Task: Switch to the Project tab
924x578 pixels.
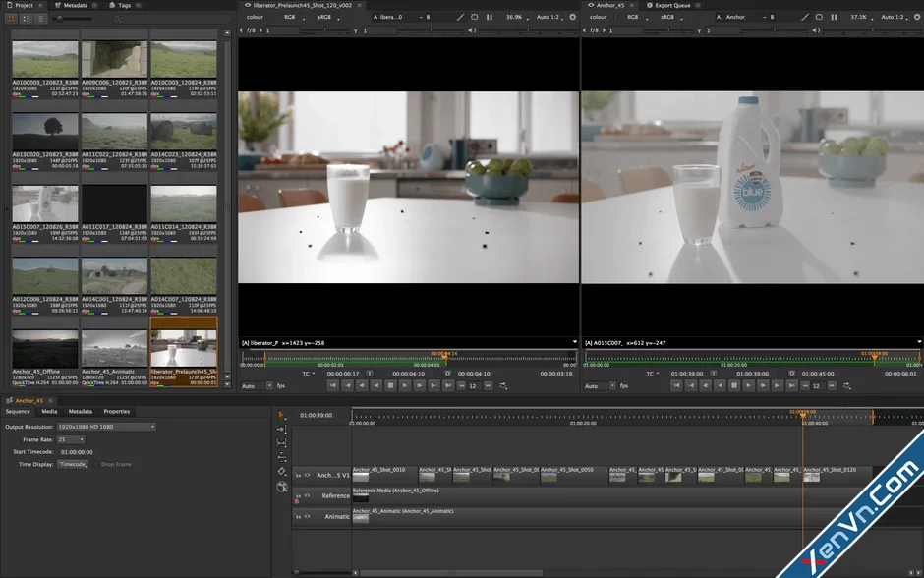Action: (x=24, y=5)
